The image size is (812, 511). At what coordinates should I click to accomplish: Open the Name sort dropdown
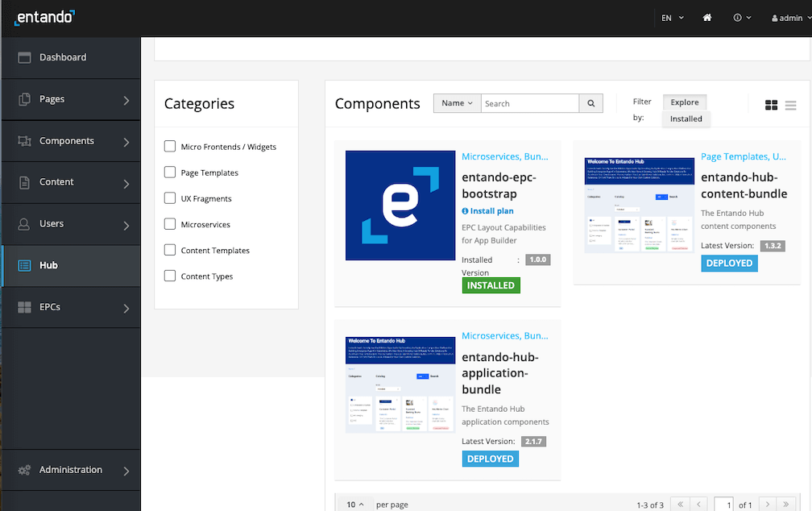(x=457, y=103)
